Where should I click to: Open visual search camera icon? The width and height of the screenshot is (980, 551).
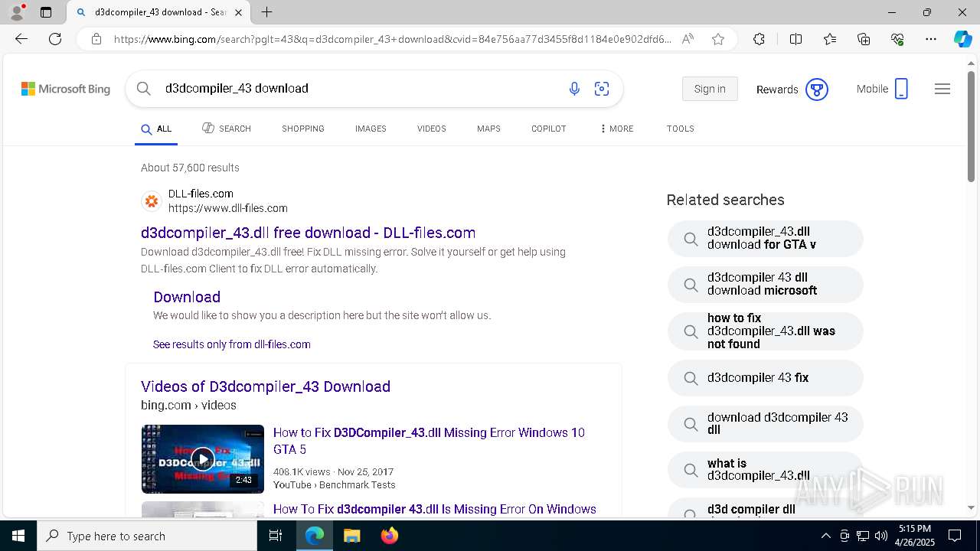click(602, 89)
